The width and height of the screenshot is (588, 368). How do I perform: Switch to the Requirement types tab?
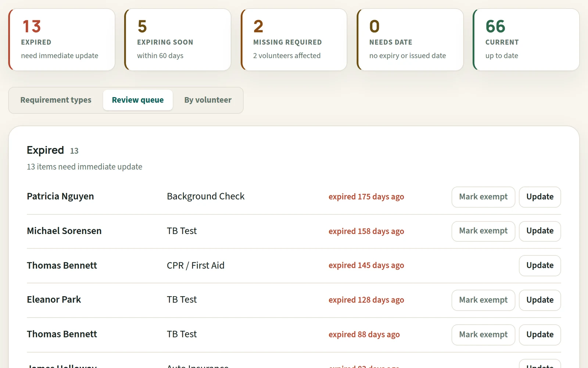point(56,100)
